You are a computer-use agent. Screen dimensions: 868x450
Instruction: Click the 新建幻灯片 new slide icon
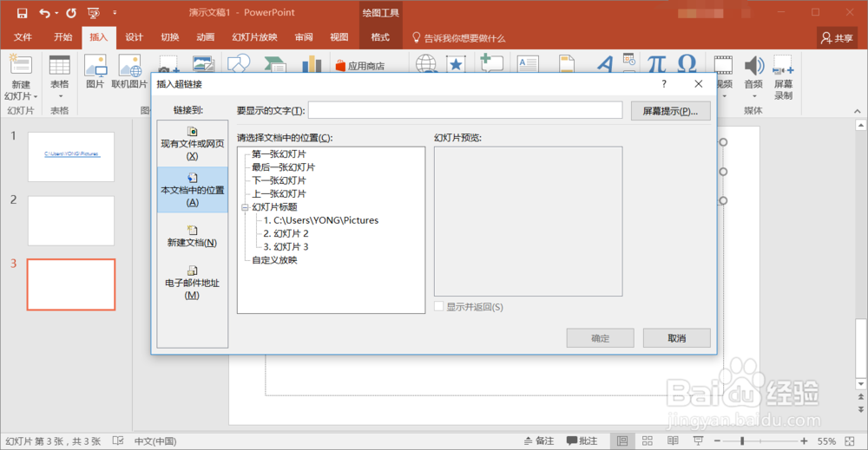pyautogui.click(x=21, y=65)
